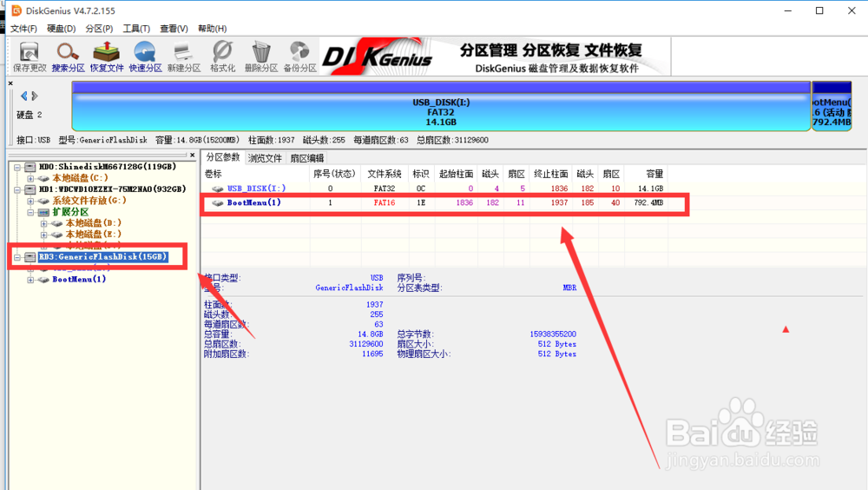Viewport: 868px width, 490px height.
Task: Click the 792.4MB capacity cell
Action: (648, 203)
